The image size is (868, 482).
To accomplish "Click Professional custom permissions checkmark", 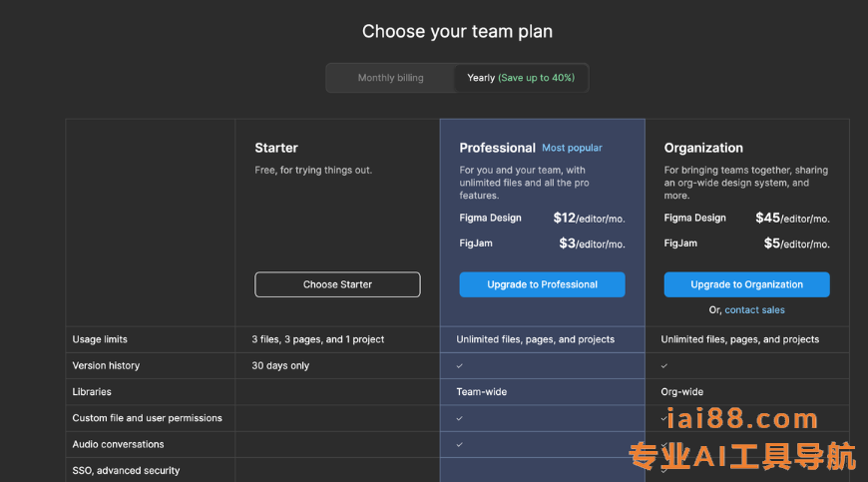I will 460,418.
